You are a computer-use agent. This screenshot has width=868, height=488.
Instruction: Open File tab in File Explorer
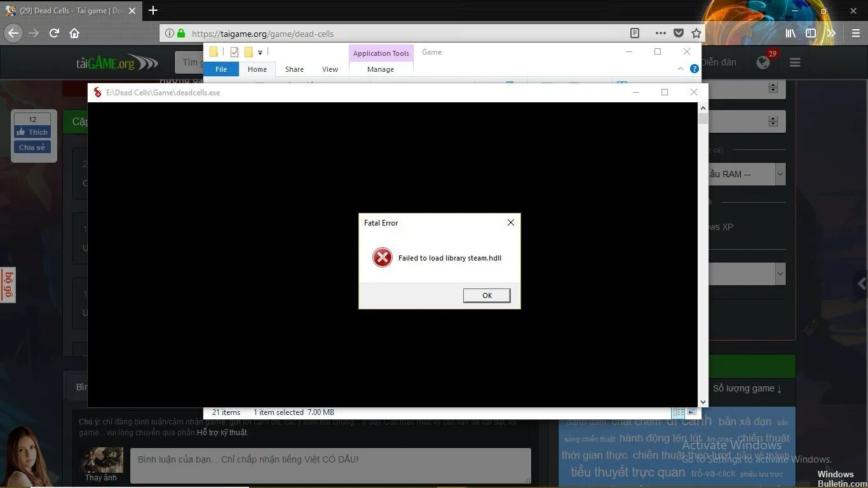point(221,69)
